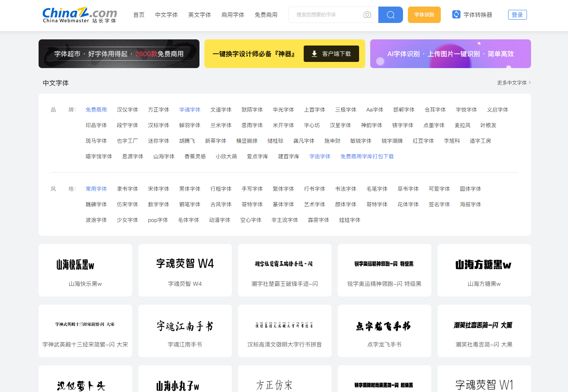The image size is (568, 392).
Task: Filter by brand 方正字体
Action: pos(159,109)
